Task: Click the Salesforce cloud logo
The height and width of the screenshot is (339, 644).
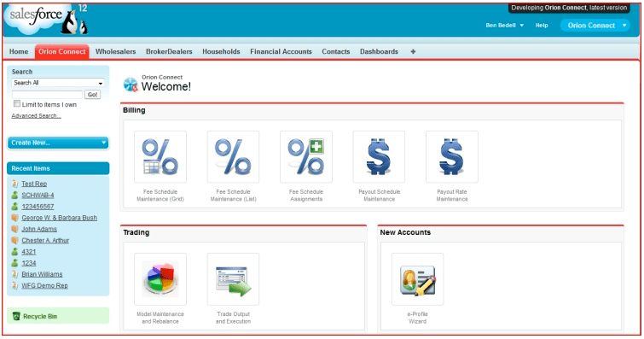Action: click(35, 18)
